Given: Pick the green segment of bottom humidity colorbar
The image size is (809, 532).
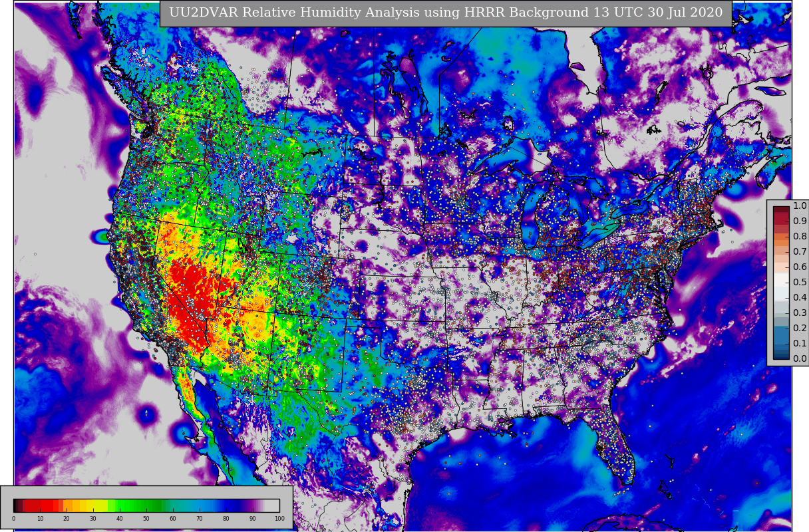Looking at the screenshot, I should point(138,505).
